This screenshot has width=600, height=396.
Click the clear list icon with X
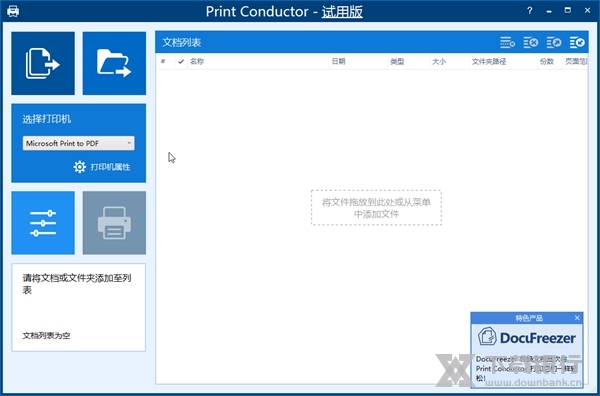point(531,42)
